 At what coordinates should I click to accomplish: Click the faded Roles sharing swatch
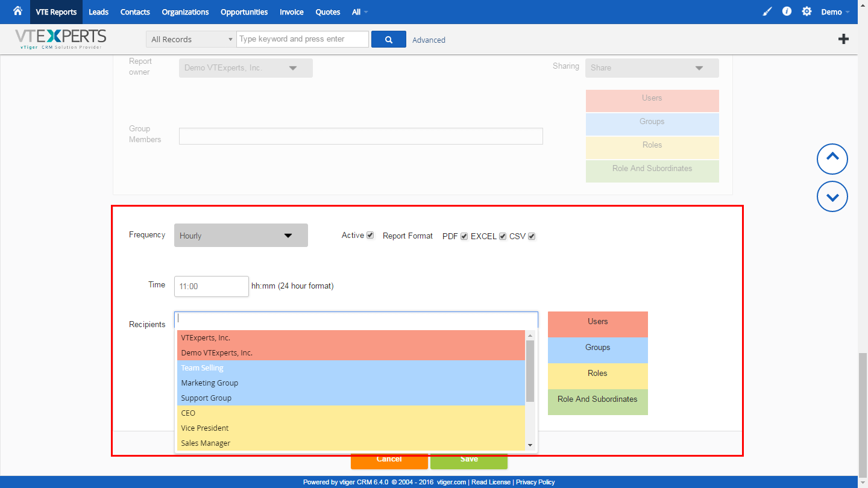[652, 148]
